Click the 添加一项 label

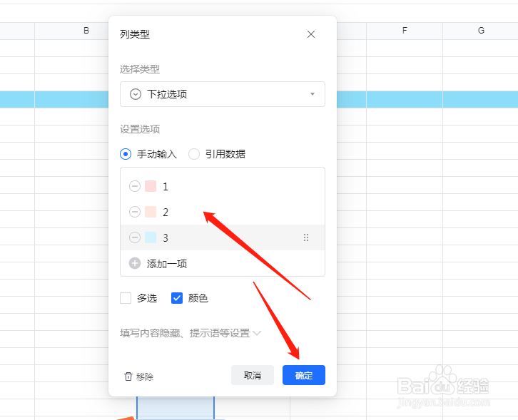[167, 264]
